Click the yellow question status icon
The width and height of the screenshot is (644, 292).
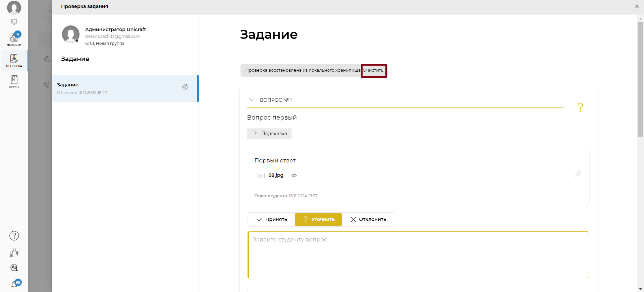point(580,107)
